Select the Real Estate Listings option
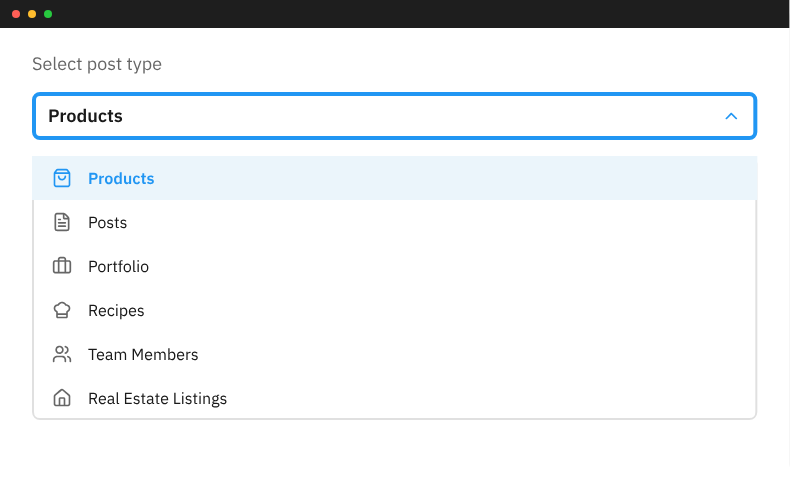 tap(157, 398)
